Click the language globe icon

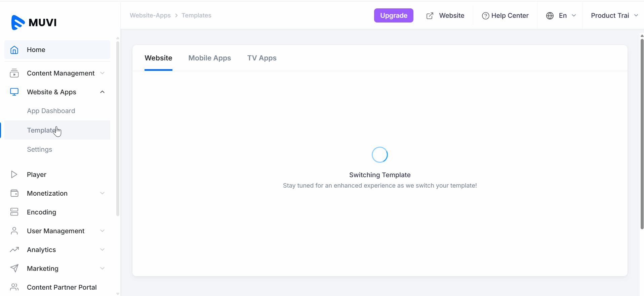[550, 16]
